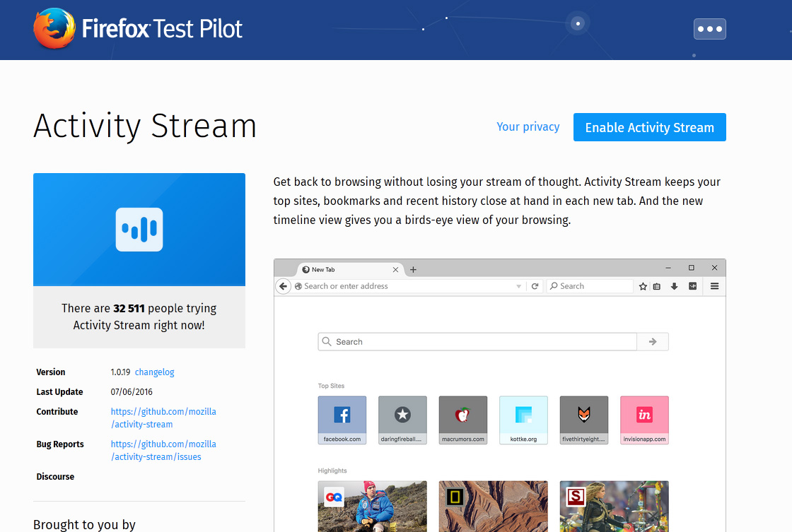Click the Search or enter address field
The height and width of the screenshot is (532, 792).
point(407,286)
